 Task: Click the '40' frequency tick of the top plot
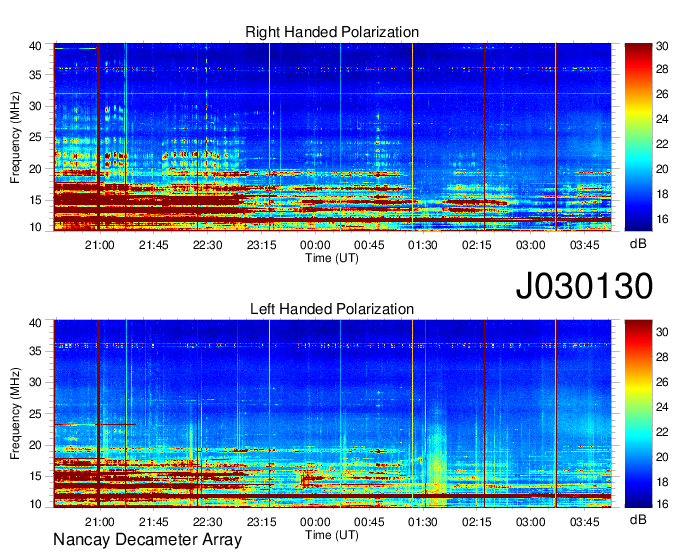tap(36, 46)
